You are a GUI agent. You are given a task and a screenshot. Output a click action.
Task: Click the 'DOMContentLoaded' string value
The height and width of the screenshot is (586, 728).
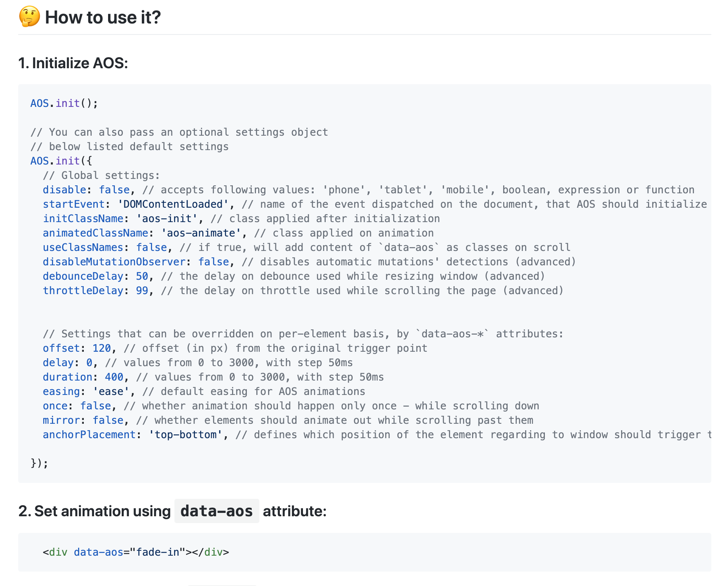(x=173, y=204)
